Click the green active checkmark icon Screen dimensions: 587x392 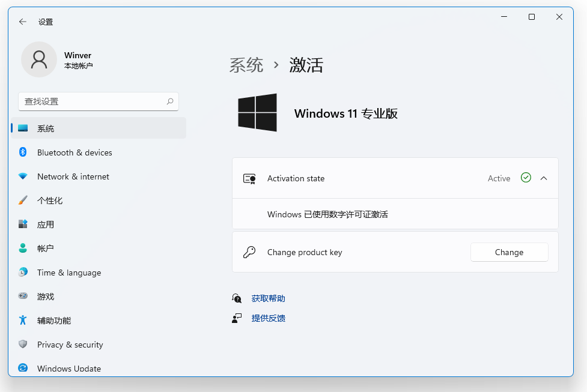pyautogui.click(x=526, y=178)
